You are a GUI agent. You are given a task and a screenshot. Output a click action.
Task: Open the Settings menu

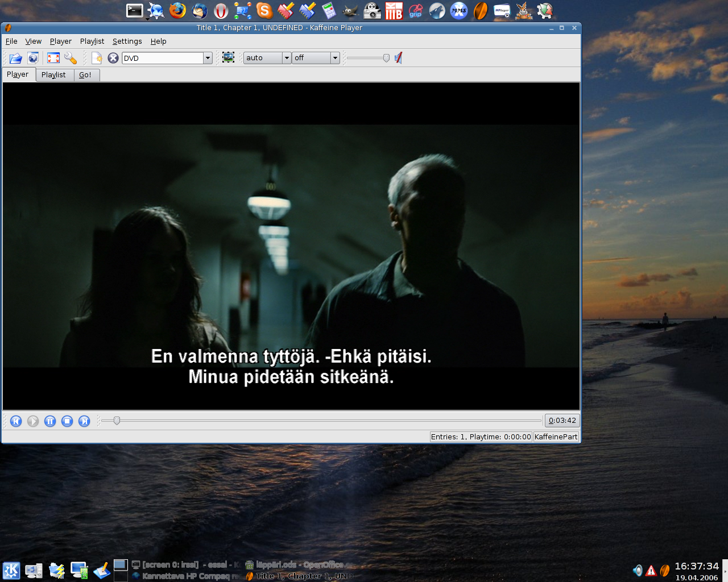coord(127,41)
